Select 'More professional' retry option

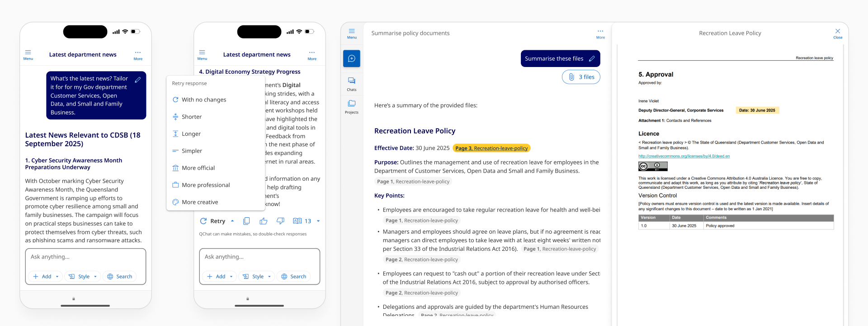tap(216, 185)
